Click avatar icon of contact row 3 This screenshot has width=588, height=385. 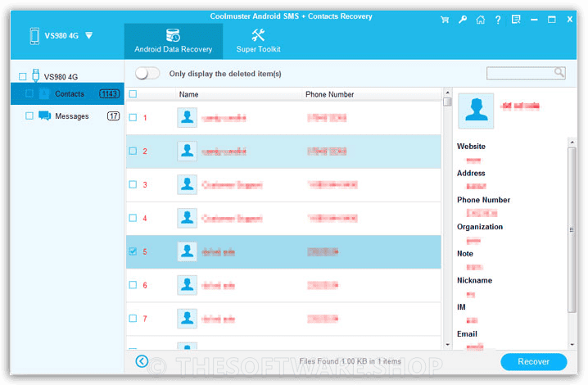point(187,184)
